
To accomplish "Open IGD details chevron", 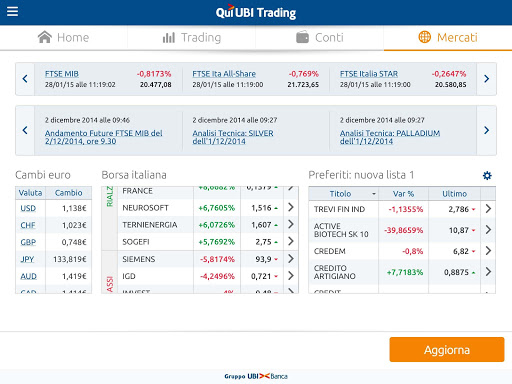I will [291, 276].
